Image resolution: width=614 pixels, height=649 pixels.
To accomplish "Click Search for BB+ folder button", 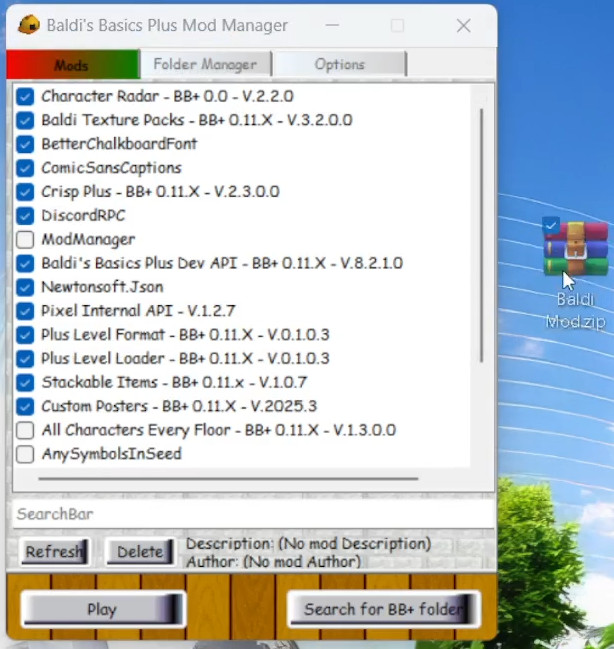I will 383,609.
